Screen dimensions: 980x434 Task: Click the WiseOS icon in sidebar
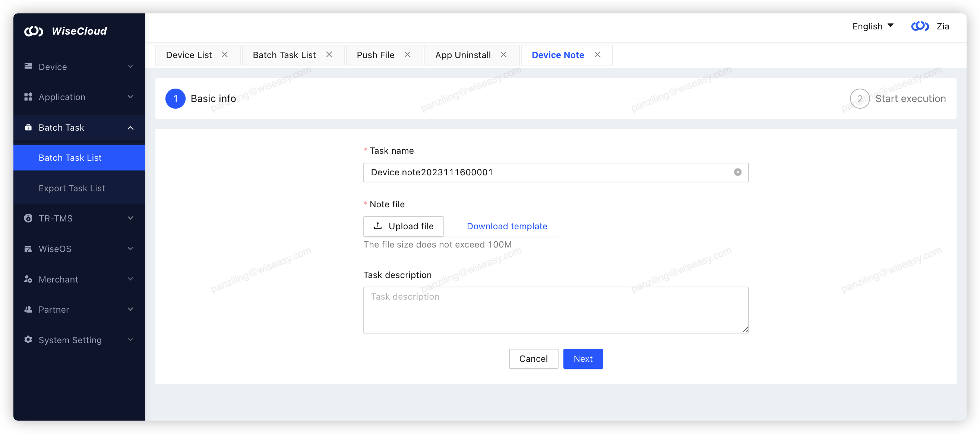(x=28, y=249)
